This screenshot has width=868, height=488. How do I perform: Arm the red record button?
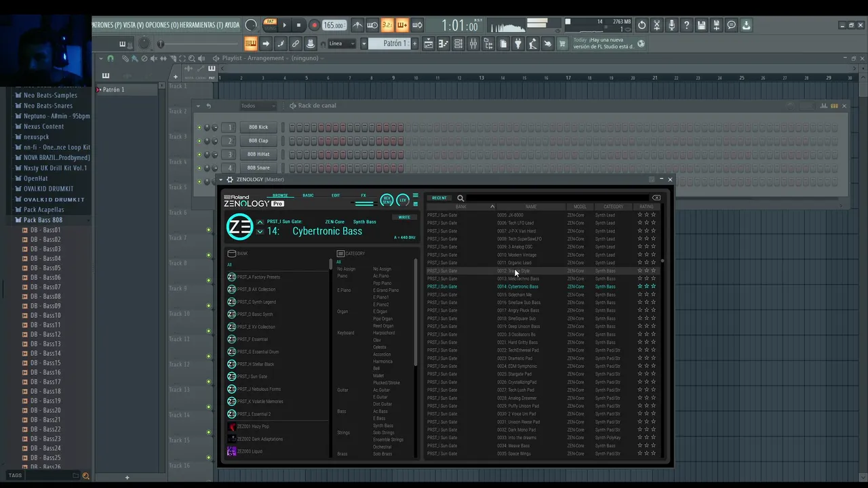(313, 25)
